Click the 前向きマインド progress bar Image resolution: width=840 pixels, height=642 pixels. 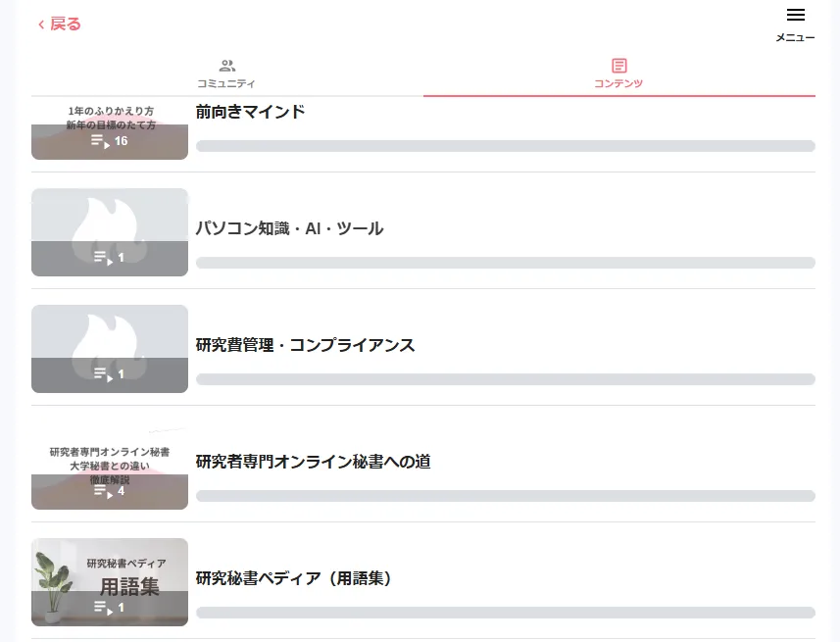[x=505, y=146]
